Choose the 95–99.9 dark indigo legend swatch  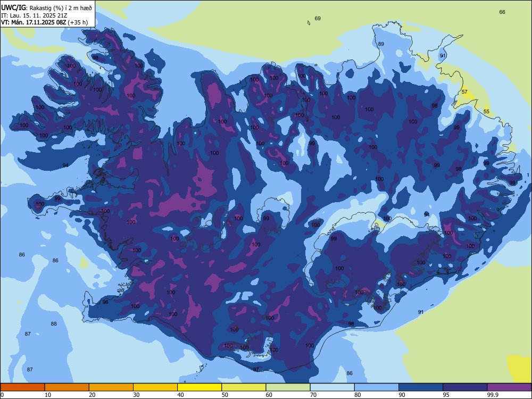(465, 387)
